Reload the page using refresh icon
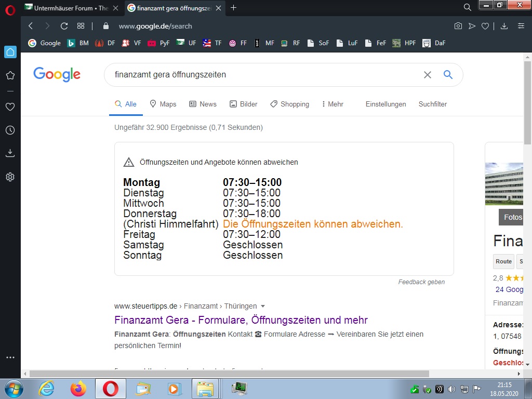The image size is (532, 399). [x=64, y=26]
